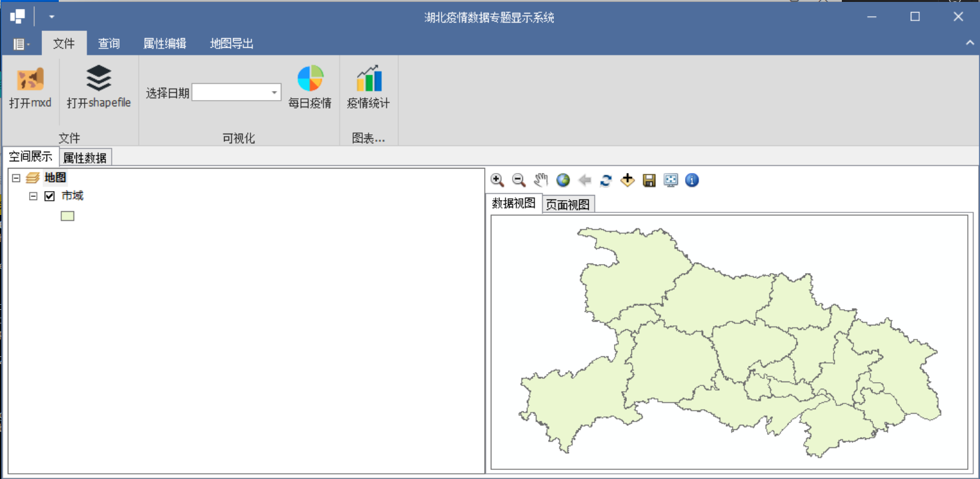The image size is (980, 479).
Task: Click the 市域 layer color swatch
Action: pyautogui.click(x=67, y=216)
